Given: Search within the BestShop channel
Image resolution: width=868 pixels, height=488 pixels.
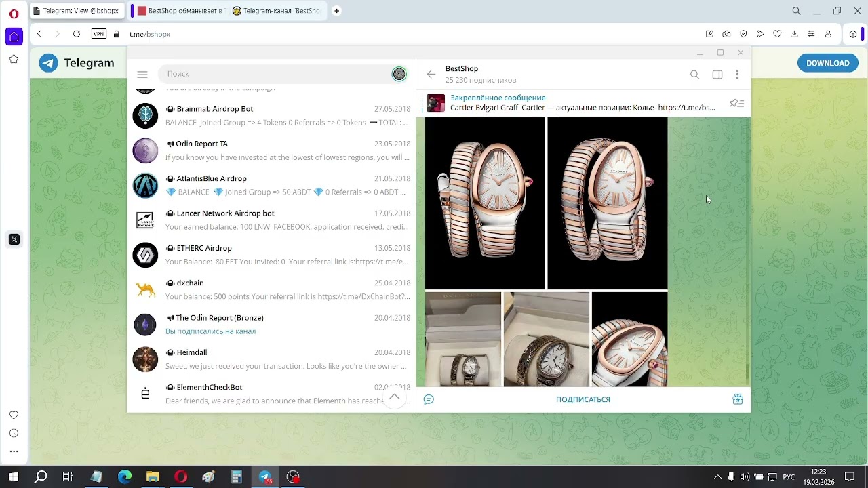Looking at the screenshot, I should pyautogui.click(x=694, y=75).
